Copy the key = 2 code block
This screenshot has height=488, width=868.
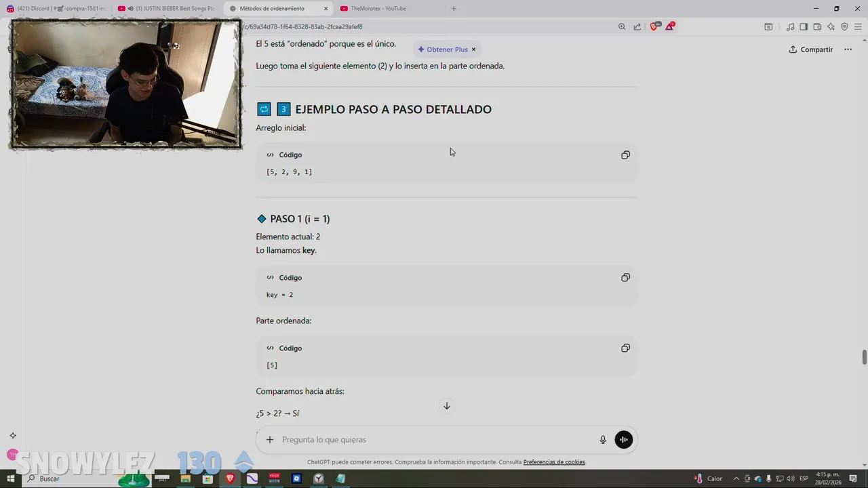tap(625, 278)
